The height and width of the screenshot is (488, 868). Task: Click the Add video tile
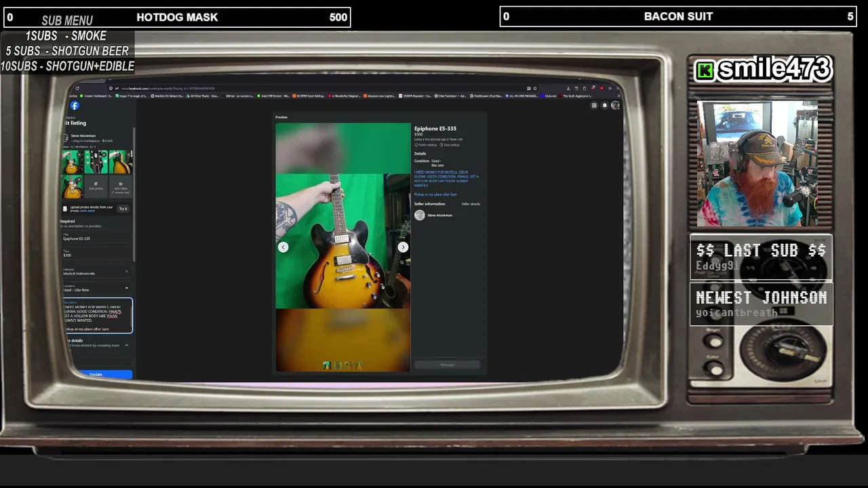(121, 186)
